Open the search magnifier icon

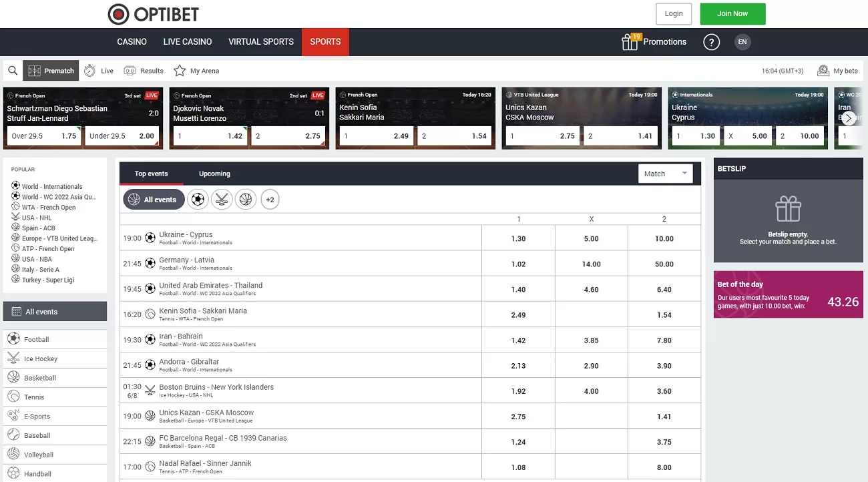[x=12, y=70]
